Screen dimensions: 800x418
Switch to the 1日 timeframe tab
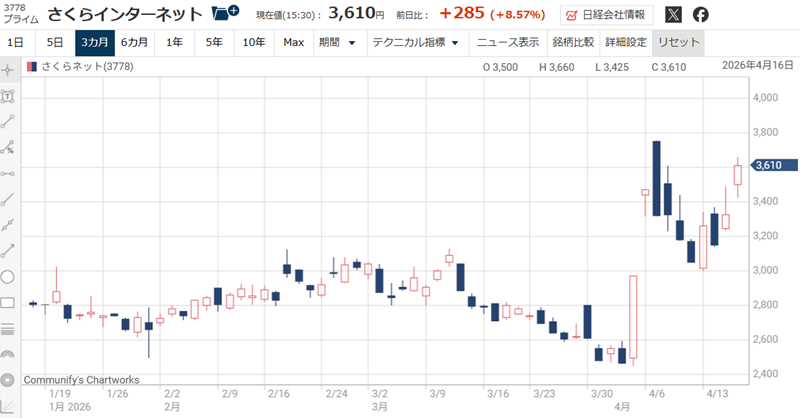pyautogui.click(x=16, y=43)
